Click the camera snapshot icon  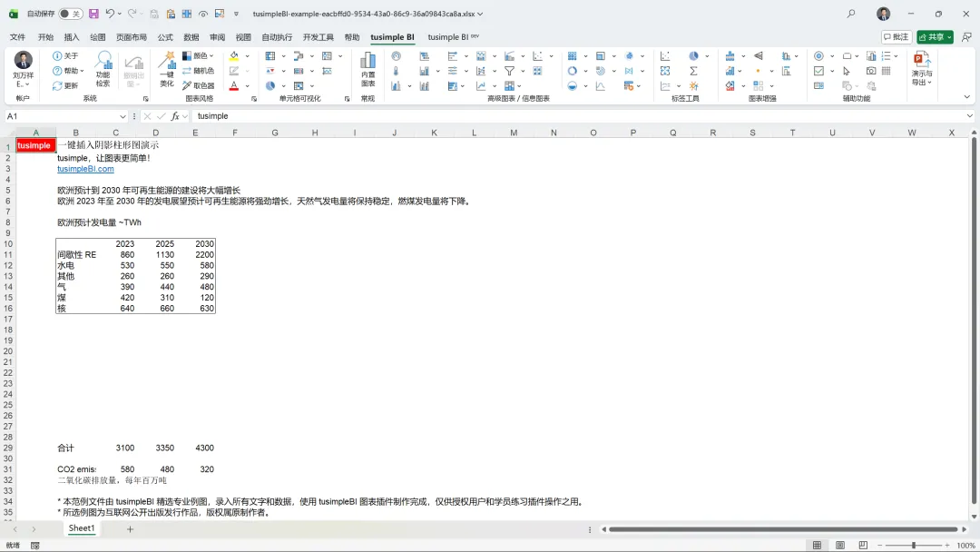[870, 71]
